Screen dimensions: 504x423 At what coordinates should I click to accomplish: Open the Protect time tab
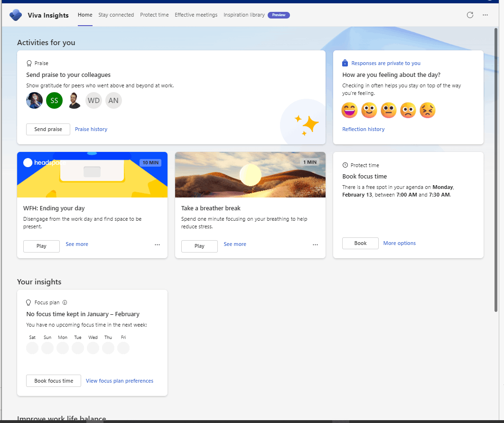[154, 15]
